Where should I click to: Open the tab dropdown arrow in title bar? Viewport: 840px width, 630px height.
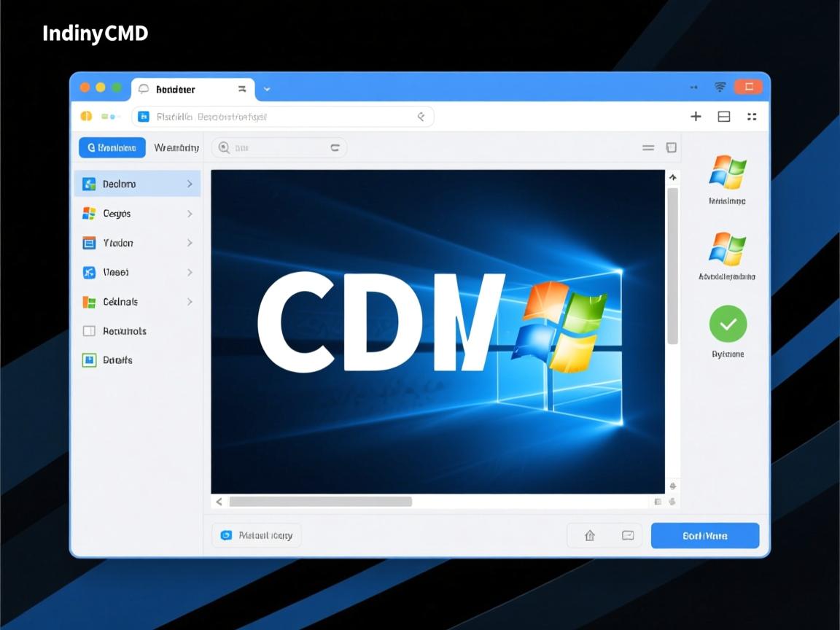[x=267, y=89]
